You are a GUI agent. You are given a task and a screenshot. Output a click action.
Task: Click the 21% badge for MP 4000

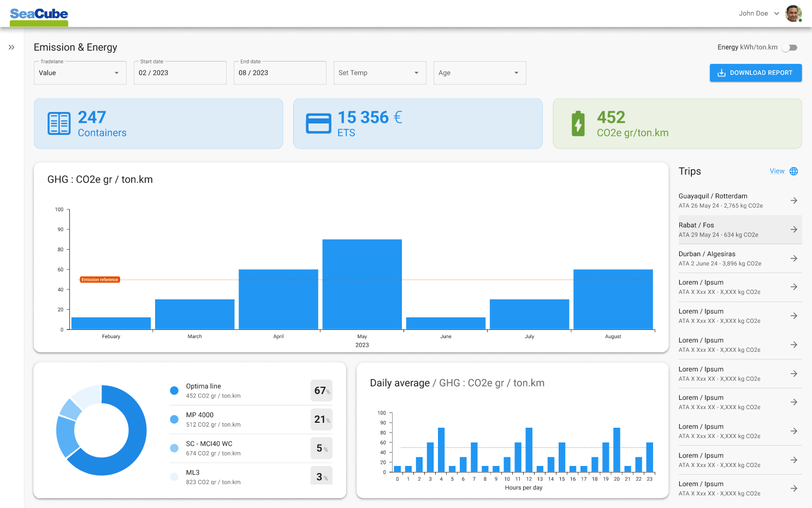click(x=322, y=420)
